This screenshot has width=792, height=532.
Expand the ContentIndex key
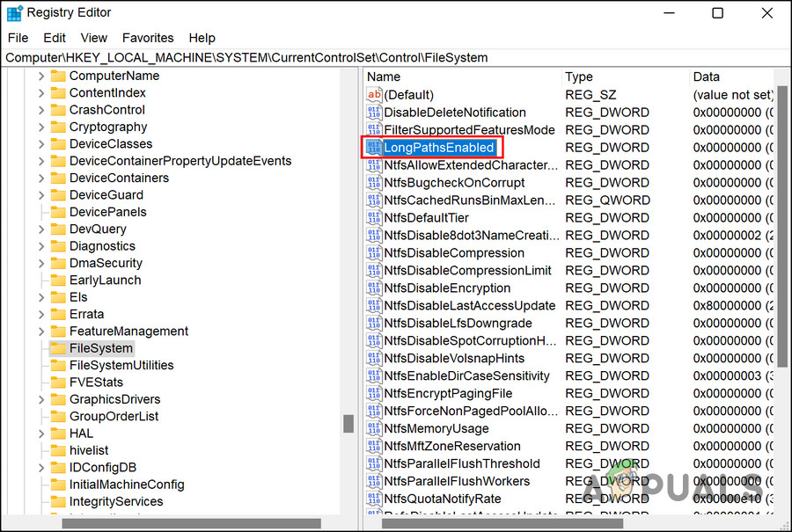click(x=41, y=93)
